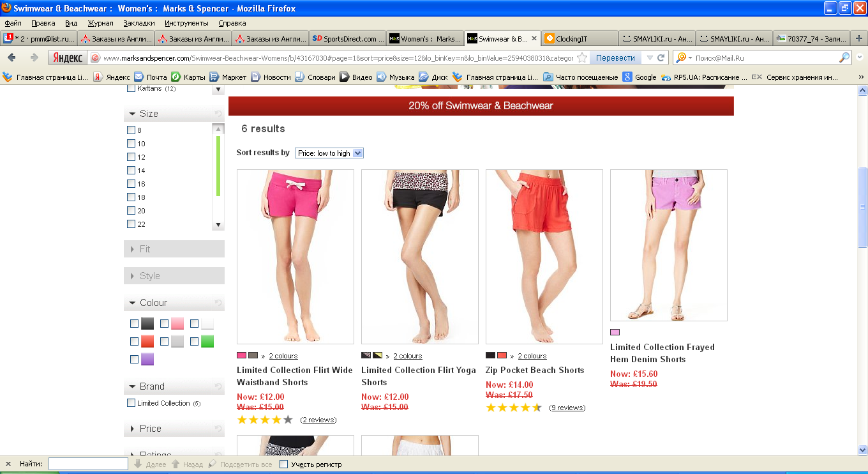Open the Музыка bookmark speaker icon
This screenshot has height=474, width=868.
381,77
